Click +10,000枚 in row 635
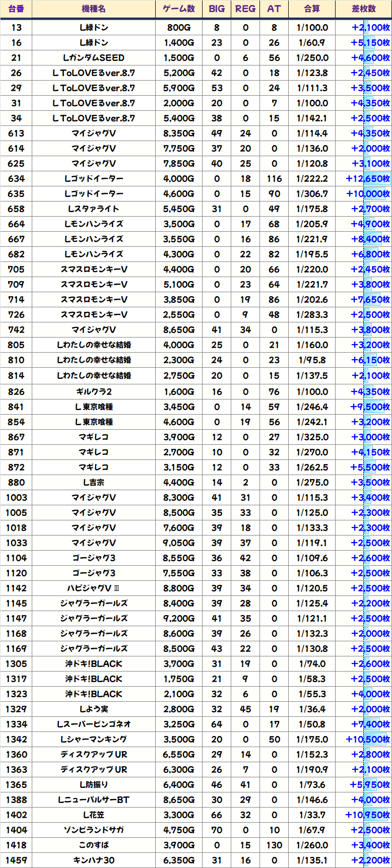 368,194
